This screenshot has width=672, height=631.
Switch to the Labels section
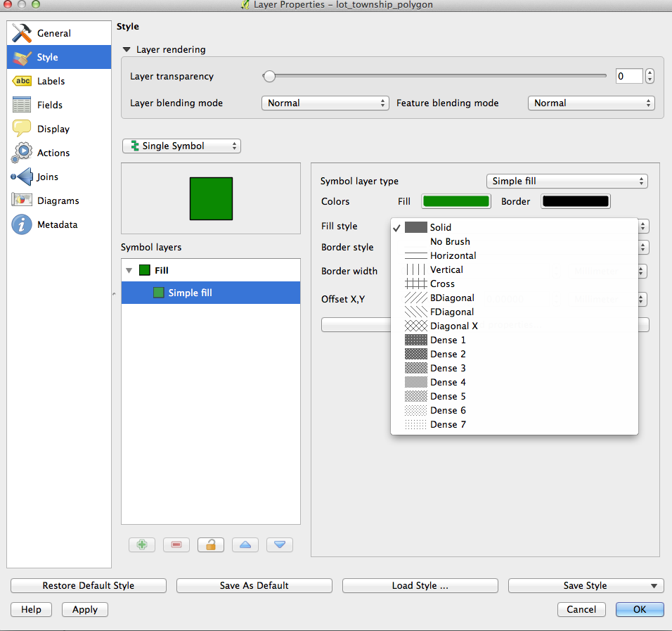click(51, 81)
